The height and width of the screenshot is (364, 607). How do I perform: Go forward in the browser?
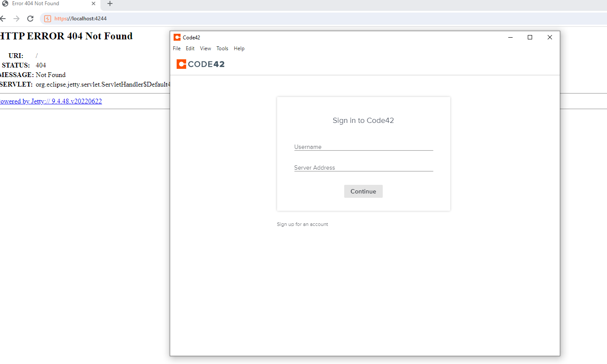(16, 19)
